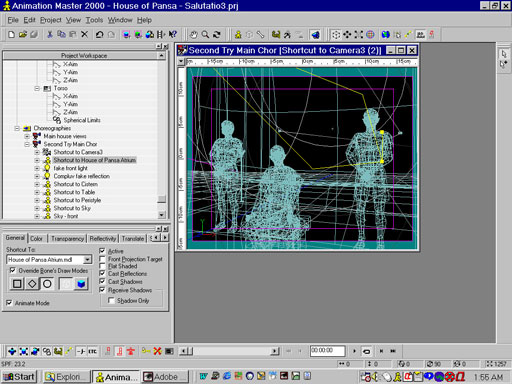
Task: Enable the Shadow Only checkbox
Action: (111, 301)
